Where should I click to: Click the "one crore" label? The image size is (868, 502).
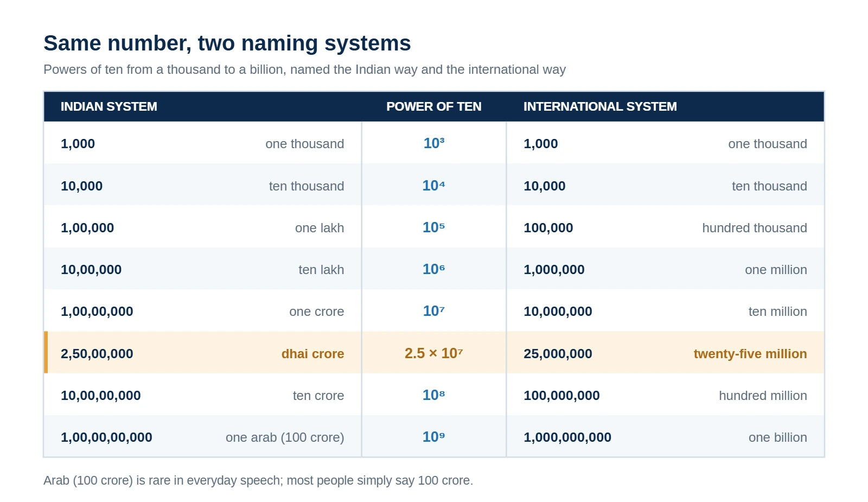317,312
